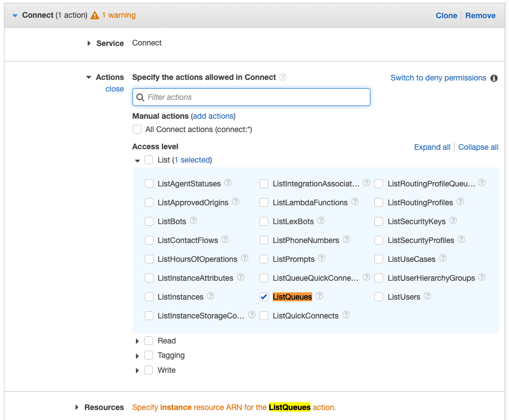Click the help icon beside ListUsers
The height and width of the screenshot is (420, 509).
pyautogui.click(x=427, y=296)
